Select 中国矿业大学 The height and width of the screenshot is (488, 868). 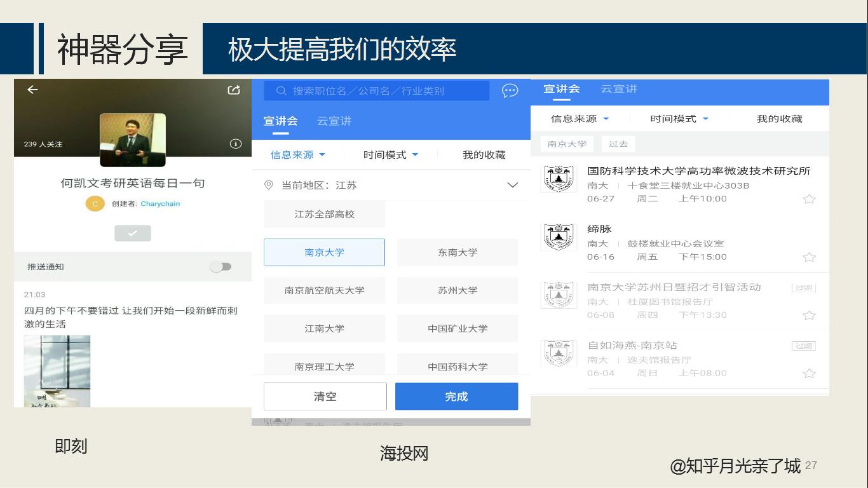[x=458, y=329]
